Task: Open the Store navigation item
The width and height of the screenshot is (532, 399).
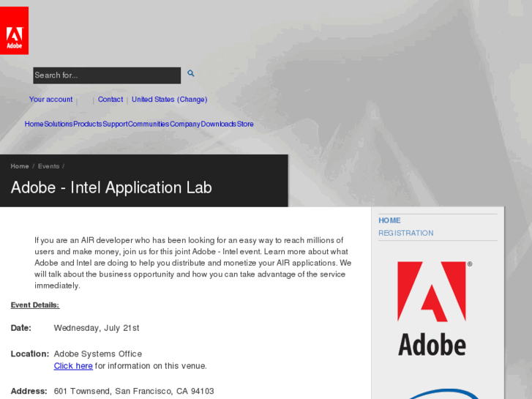Action: (245, 124)
